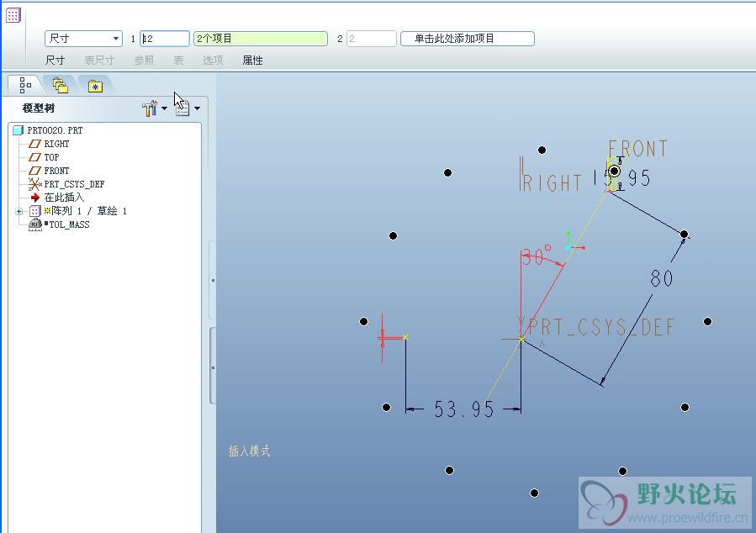Click the 模型树 panel title

[x=39, y=108]
